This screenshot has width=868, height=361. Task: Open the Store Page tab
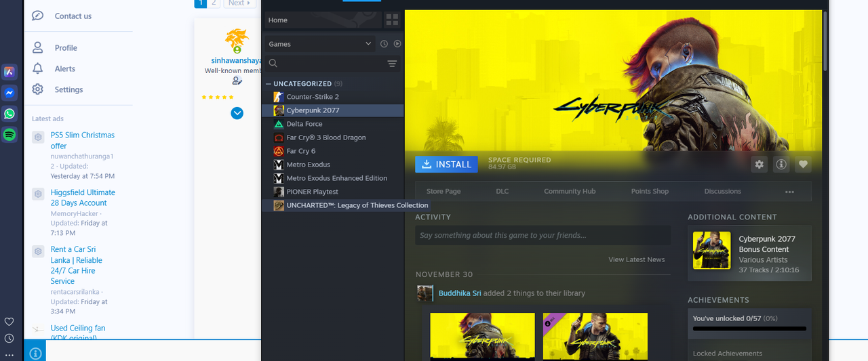443,192
